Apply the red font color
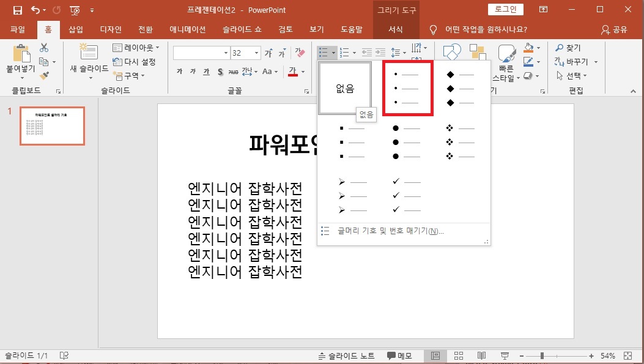The image size is (644, 364). (292, 72)
